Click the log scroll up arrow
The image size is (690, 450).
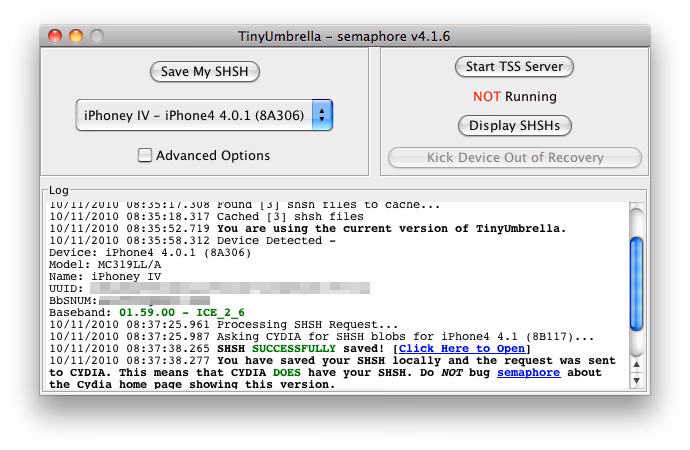(x=636, y=364)
